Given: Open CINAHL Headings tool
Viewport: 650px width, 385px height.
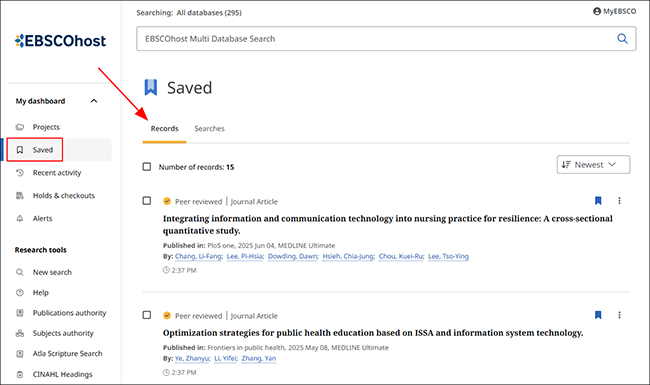Looking at the screenshot, I should pyautogui.click(x=63, y=374).
